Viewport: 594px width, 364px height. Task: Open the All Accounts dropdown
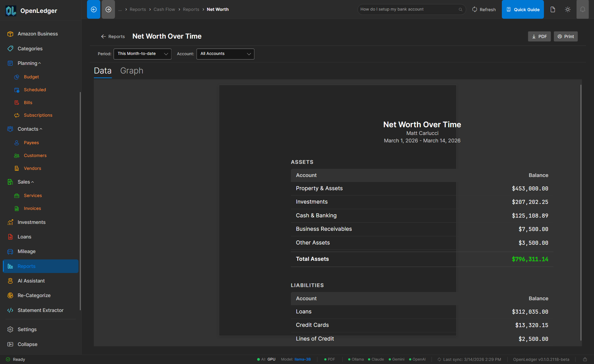click(225, 54)
